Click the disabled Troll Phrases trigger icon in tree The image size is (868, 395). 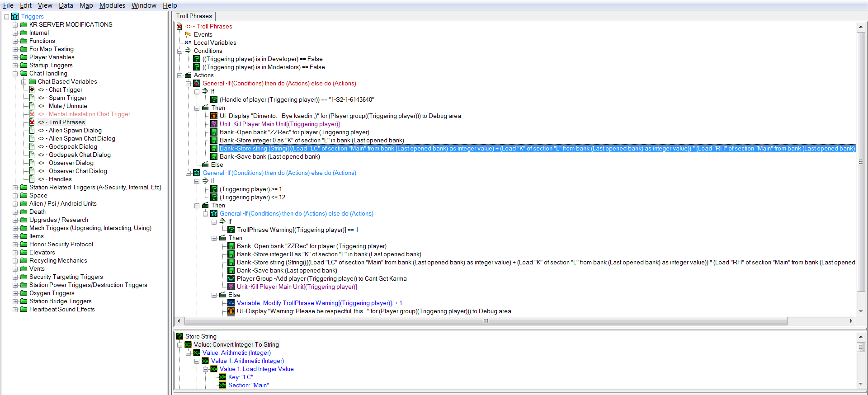coord(32,122)
